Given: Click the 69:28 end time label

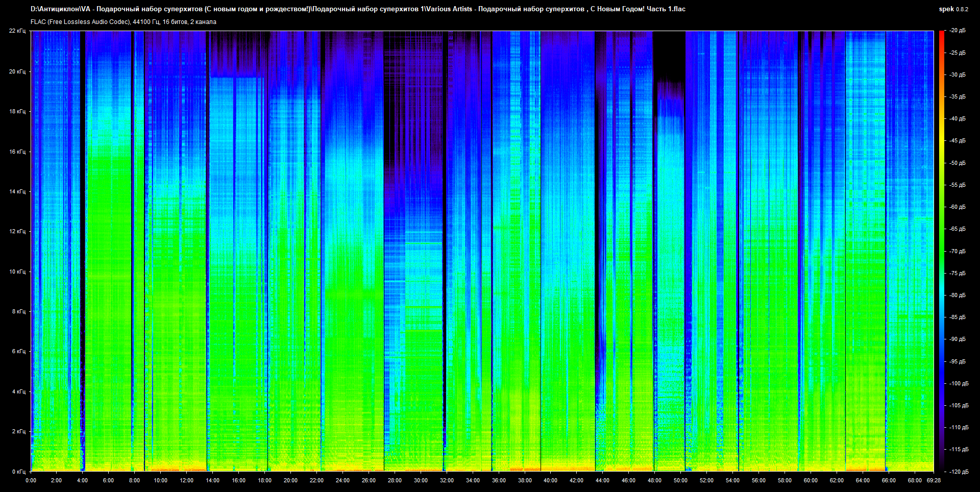Looking at the screenshot, I should click(x=934, y=480).
